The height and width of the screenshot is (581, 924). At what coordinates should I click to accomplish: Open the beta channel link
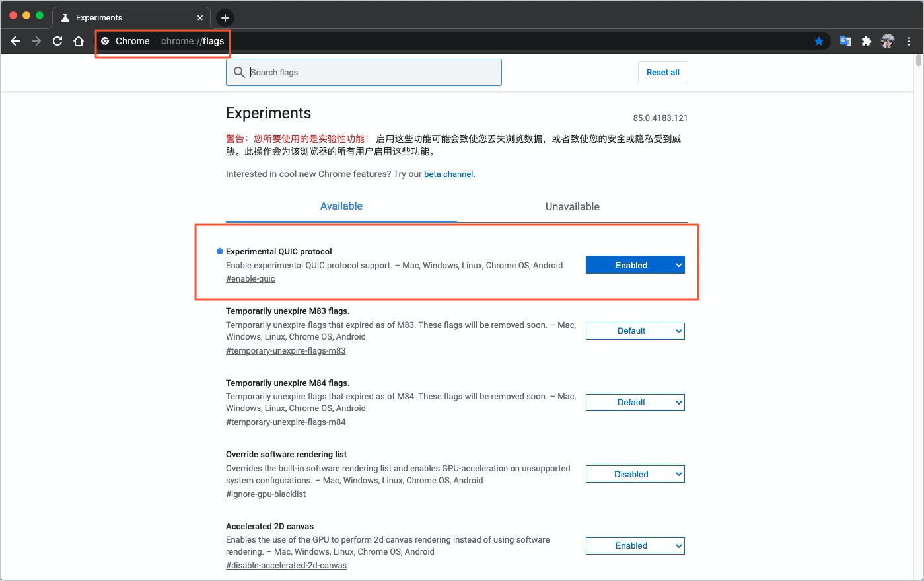point(448,174)
